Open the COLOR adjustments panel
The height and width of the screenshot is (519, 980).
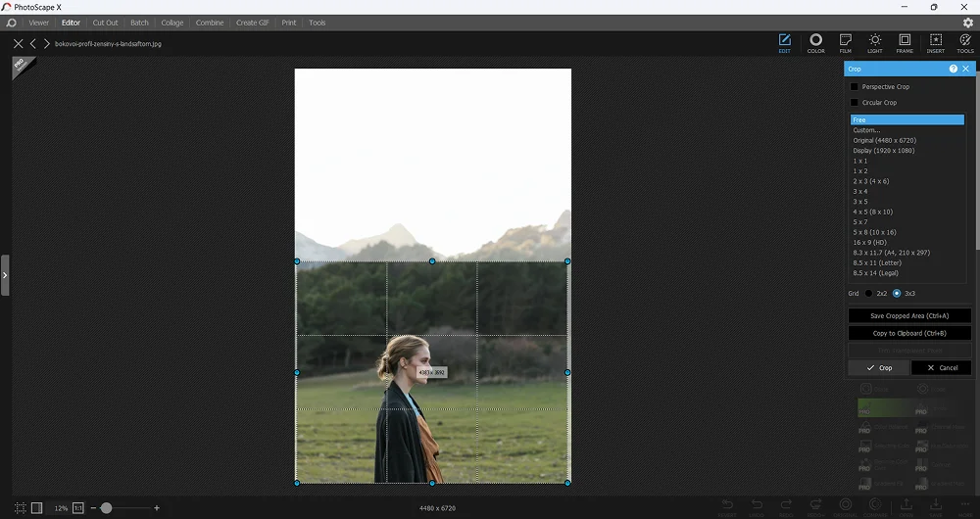815,42
